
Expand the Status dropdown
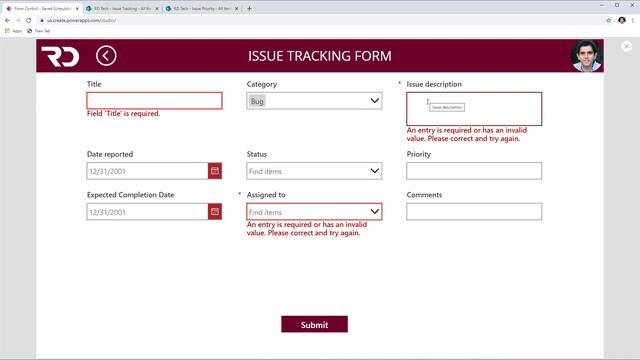click(x=374, y=171)
